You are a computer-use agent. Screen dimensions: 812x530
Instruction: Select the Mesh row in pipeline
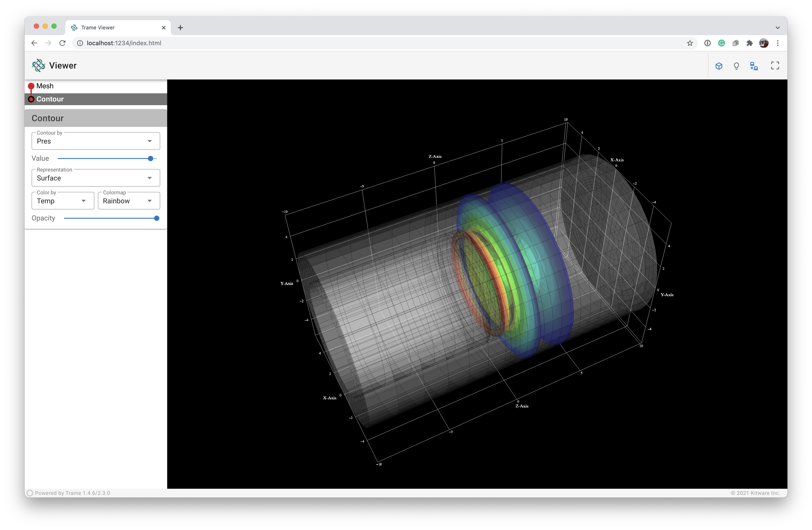point(96,86)
